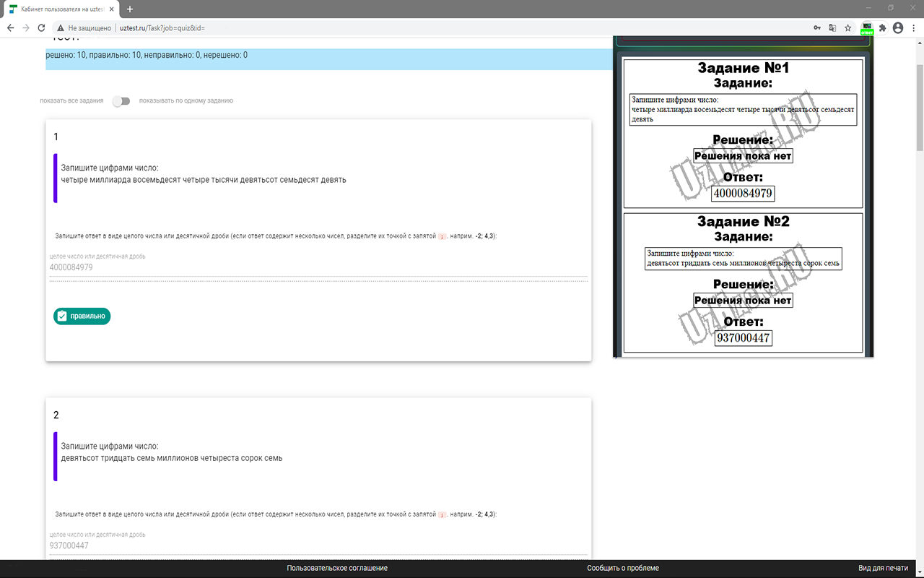Open the Google Translate page icon
Viewport: 924px width, 578px height.
coord(832,28)
